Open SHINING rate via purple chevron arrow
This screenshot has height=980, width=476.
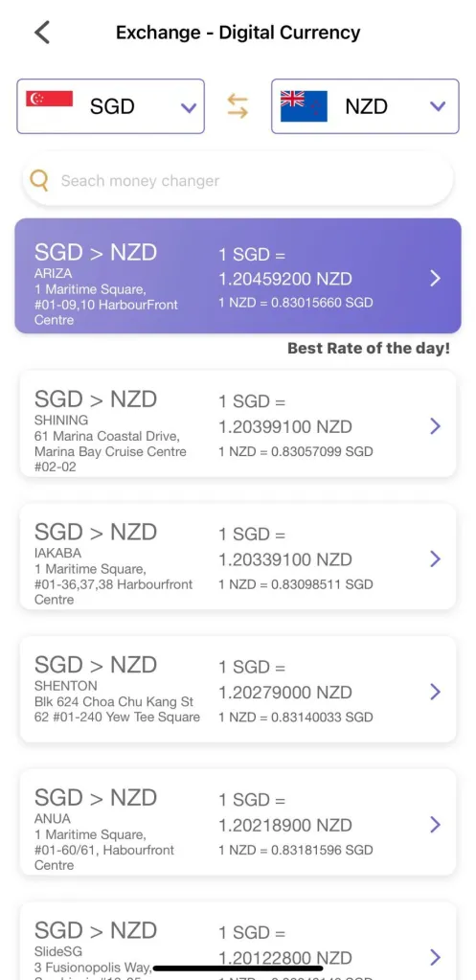coord(436,426)
